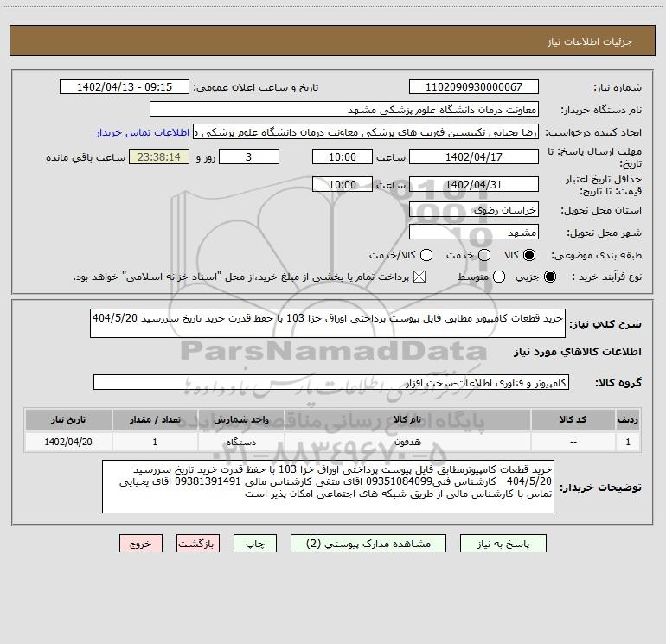Click the تعداد / مقدار column header
666x644 pixels.
pos(155,419)
